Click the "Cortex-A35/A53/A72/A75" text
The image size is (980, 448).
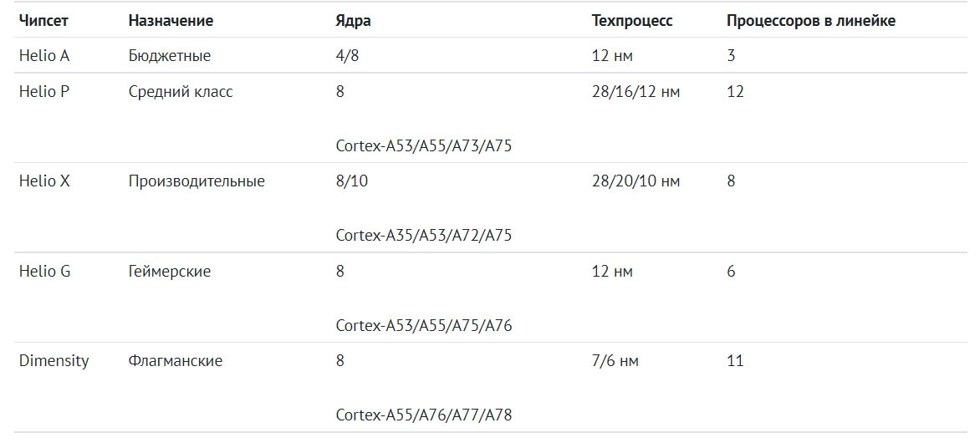(423, 236)
